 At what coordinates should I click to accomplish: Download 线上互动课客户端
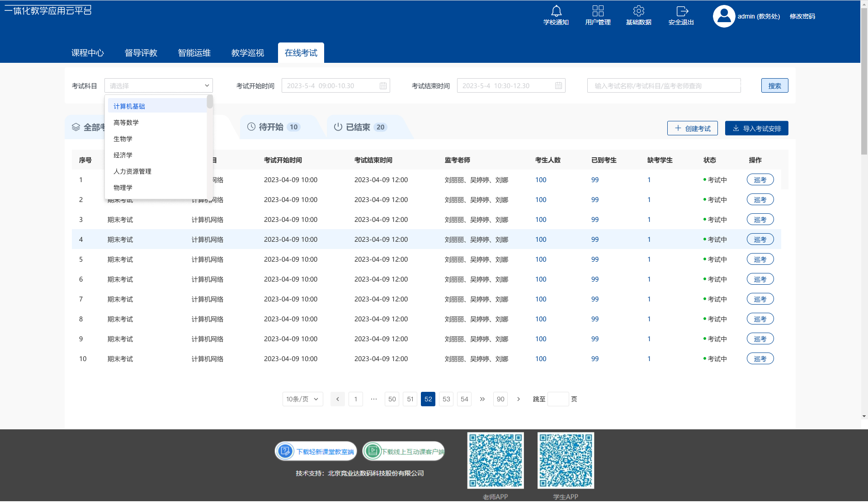tap(403, 451)
